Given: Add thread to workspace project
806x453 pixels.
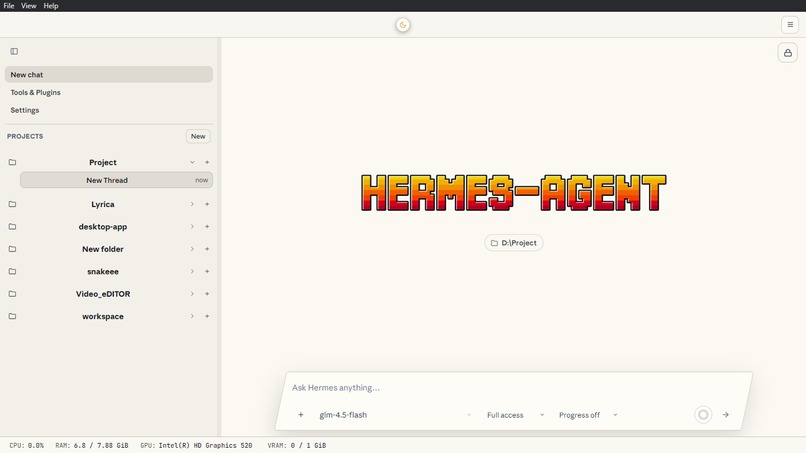Looking at the screenshot, I should [207, 316].
